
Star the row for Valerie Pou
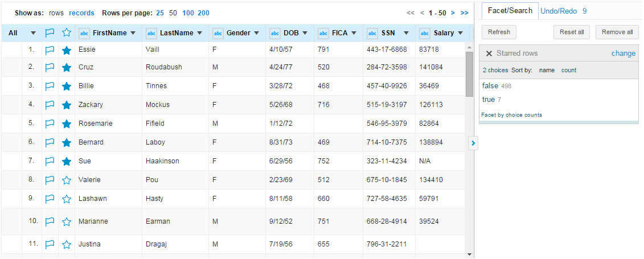click(x=67, y=180)
